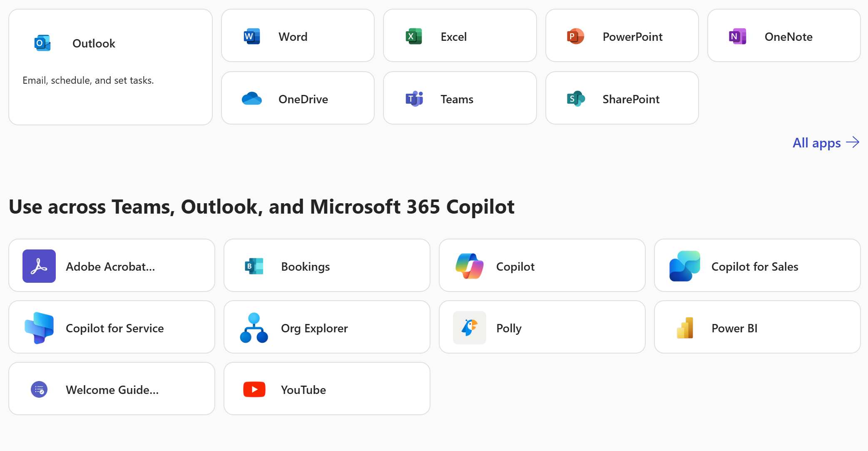Open the Word app

(x=297, y=36)
